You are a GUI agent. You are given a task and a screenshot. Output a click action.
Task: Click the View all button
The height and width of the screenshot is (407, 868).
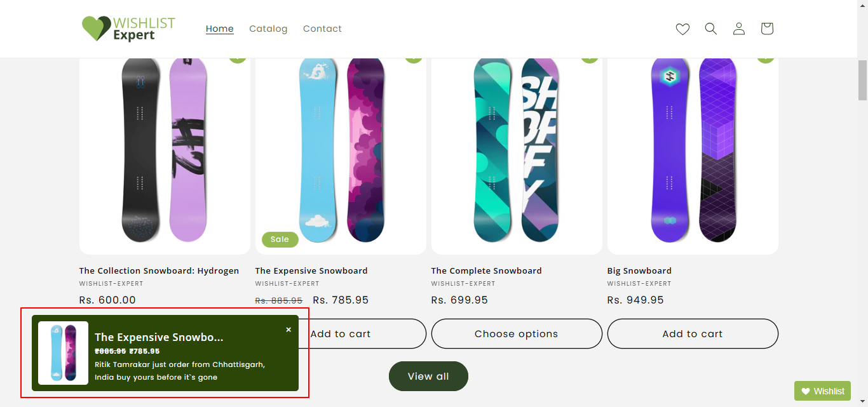(x=428, y=377)
